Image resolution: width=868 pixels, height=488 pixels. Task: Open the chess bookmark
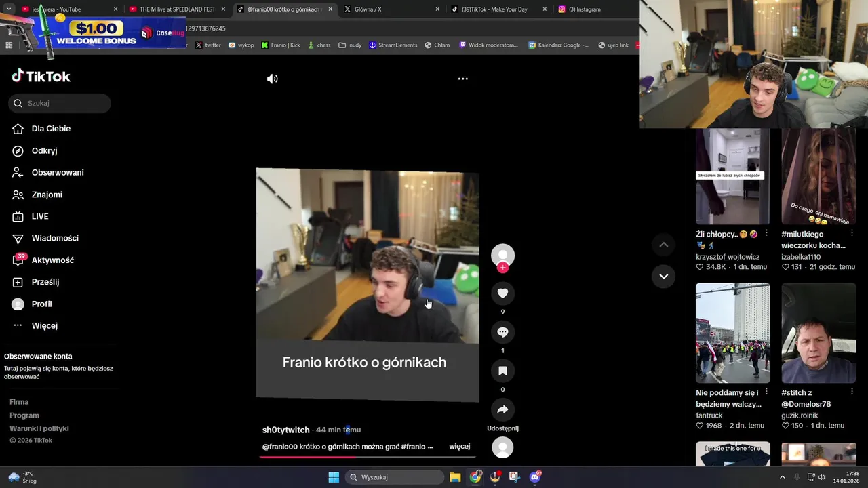[319, 45]
